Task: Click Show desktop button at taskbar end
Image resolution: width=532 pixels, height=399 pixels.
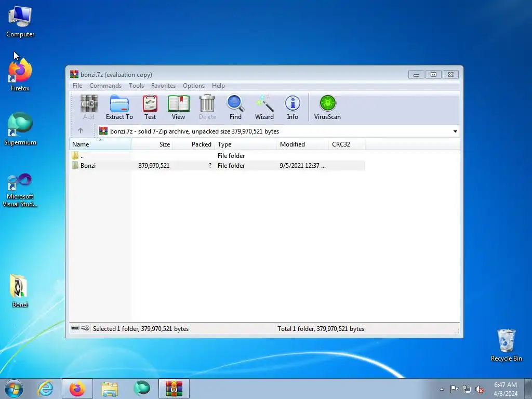Action: click(528, 389)
